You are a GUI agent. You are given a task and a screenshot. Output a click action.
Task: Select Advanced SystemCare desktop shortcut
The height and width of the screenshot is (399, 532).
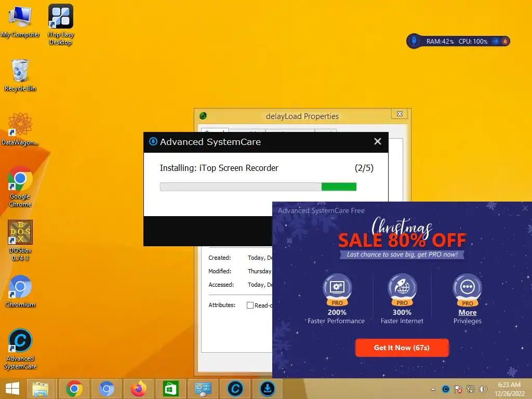pyautogui.click(x=20, y=349)
